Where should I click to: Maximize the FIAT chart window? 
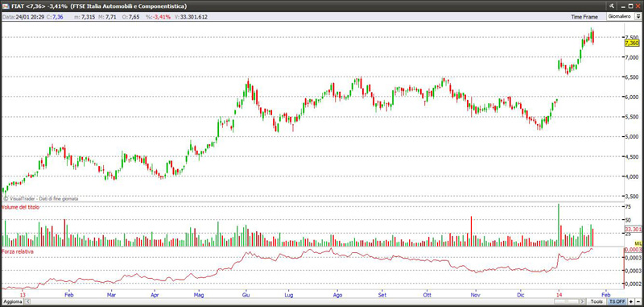click(630, 6)
